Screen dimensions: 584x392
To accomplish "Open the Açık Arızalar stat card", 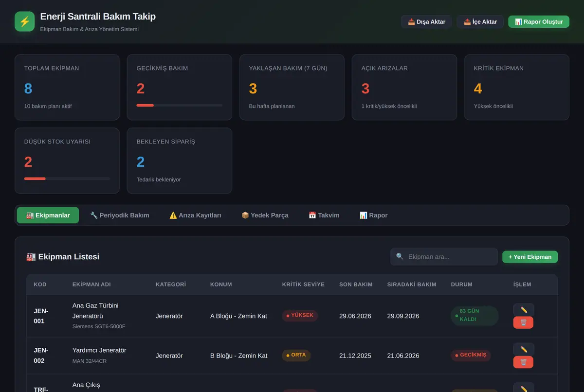I will (404, 87).
